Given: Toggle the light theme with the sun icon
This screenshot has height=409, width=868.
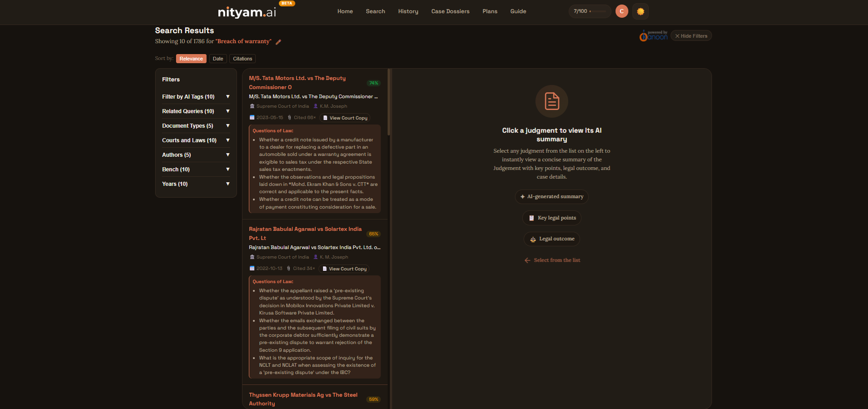Looking at the screenshot, I should tap(641, 11).
